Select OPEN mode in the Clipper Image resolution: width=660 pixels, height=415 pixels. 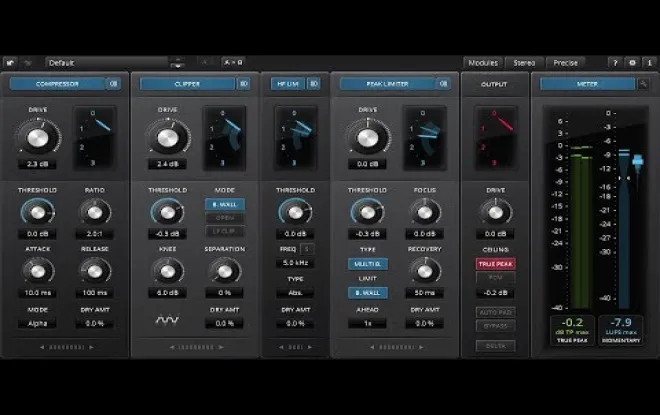point(225,218)
